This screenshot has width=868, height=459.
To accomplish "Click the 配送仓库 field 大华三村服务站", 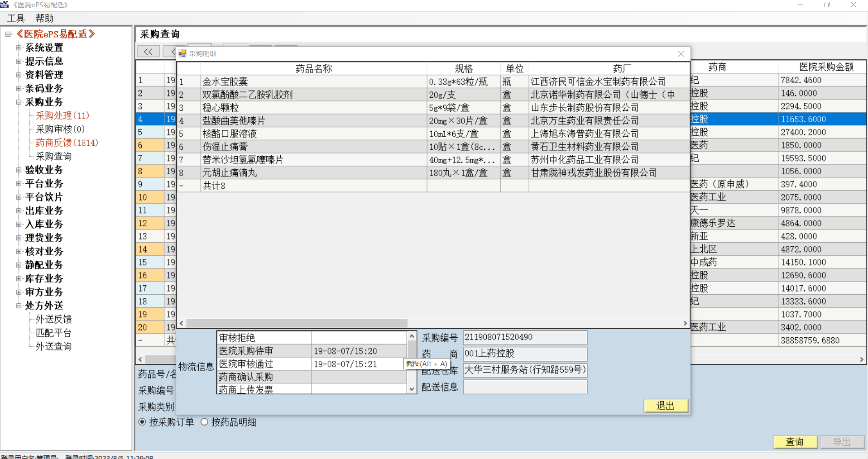I will [x=525, y=370].
